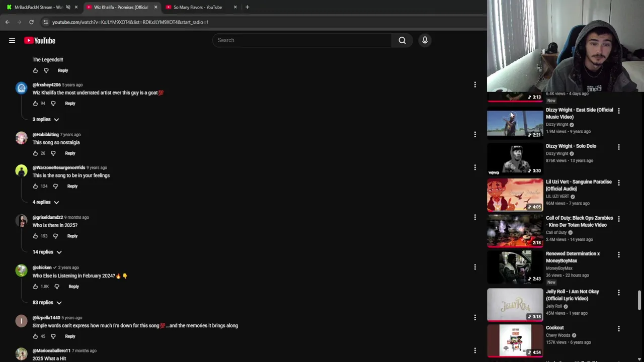Dislike the @Habibkiting nostalgia comment

[x=53, y=153]
